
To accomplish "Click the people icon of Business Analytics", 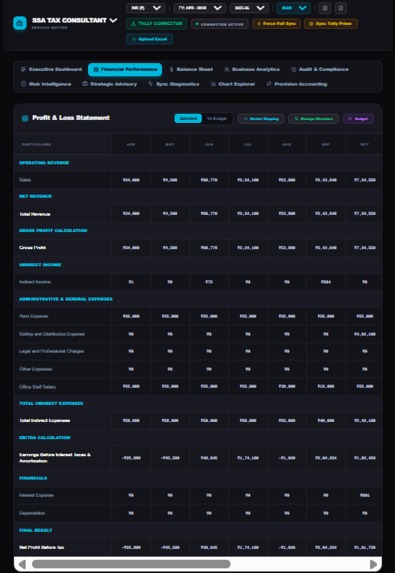I will (x=227, y=69).
